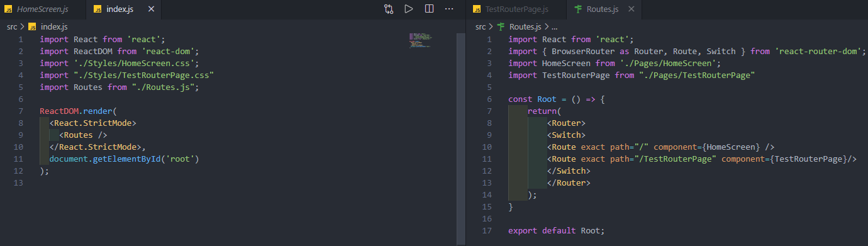Click the closing </Switch> tag
This screenshot has width=868, height=246.
569,171
